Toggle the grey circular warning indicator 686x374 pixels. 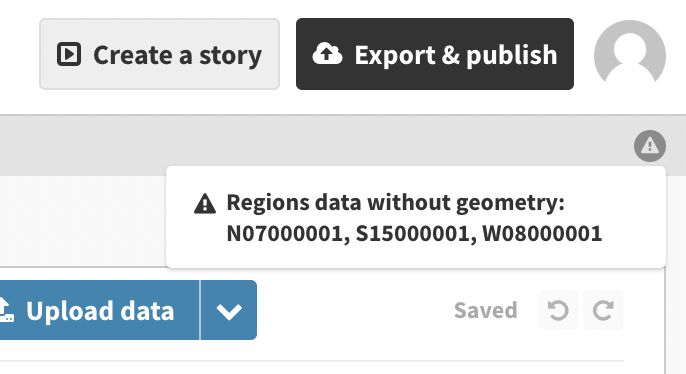point(650,146)
